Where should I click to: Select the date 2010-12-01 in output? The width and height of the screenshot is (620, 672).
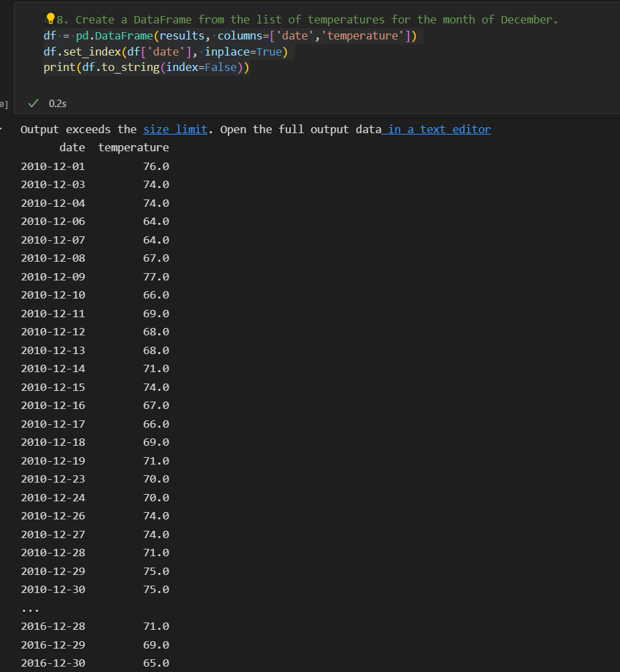53,165
